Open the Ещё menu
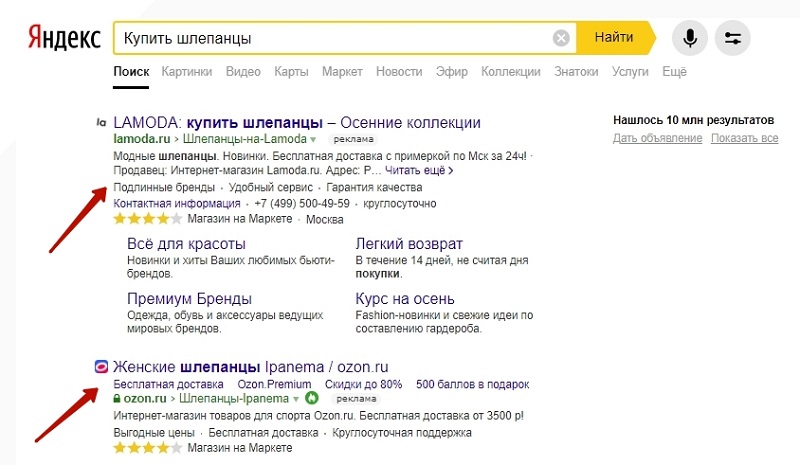Screen dimensions: 800x465 tap(674, 72)
